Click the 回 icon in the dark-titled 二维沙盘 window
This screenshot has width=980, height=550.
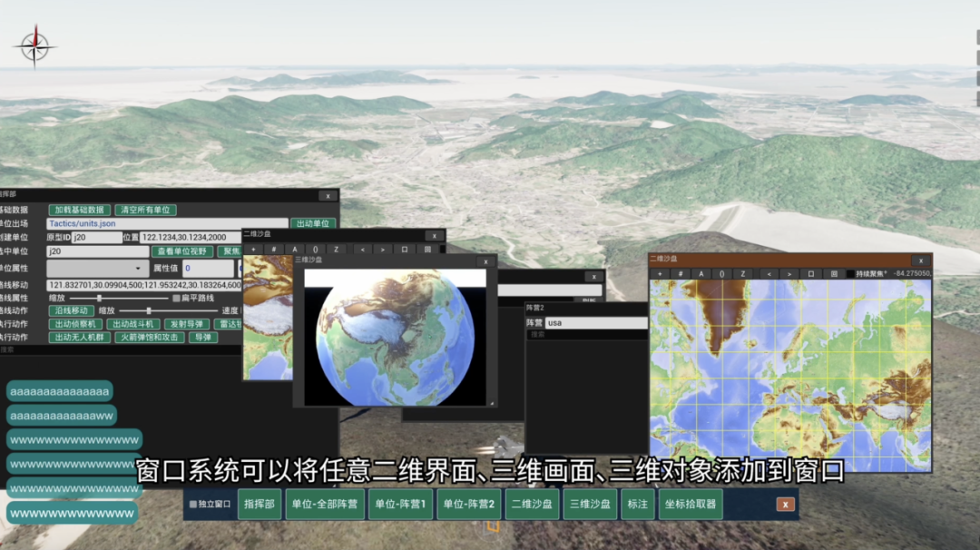[x=427, y=250]
